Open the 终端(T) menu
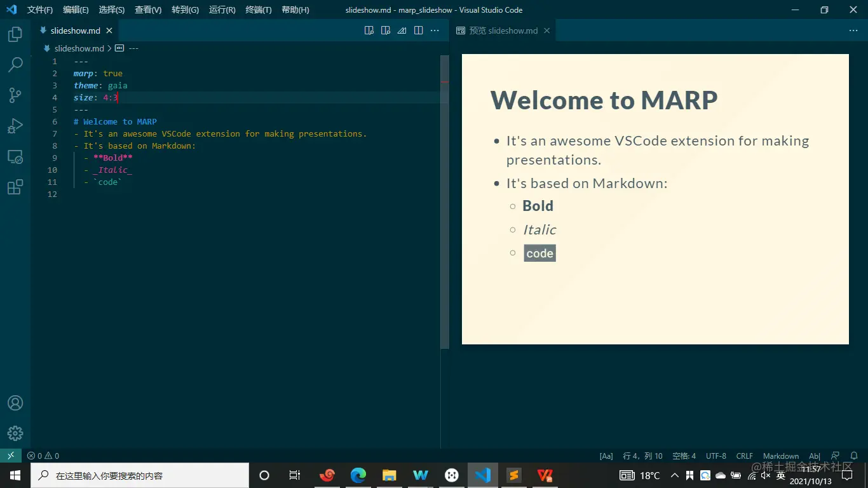Image resolution: width=868 pixels, height=488 pixels. coord(259,10)
